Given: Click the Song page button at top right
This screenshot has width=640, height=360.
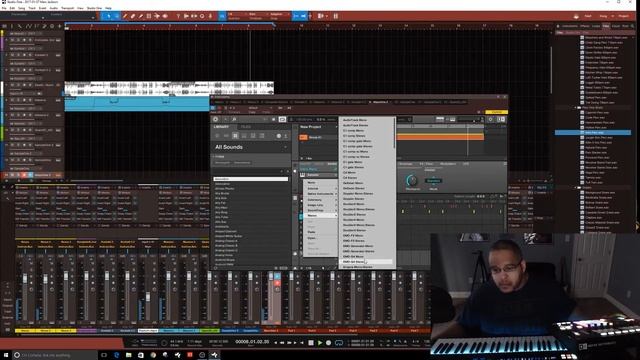Looking at the screenshot, I should pyautogui.click(x=603, y=16).
